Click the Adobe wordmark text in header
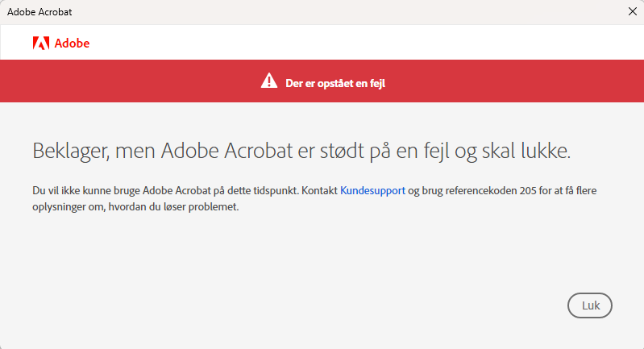The width and height of the screenshot is (644, 349). [x=73, y=44]
